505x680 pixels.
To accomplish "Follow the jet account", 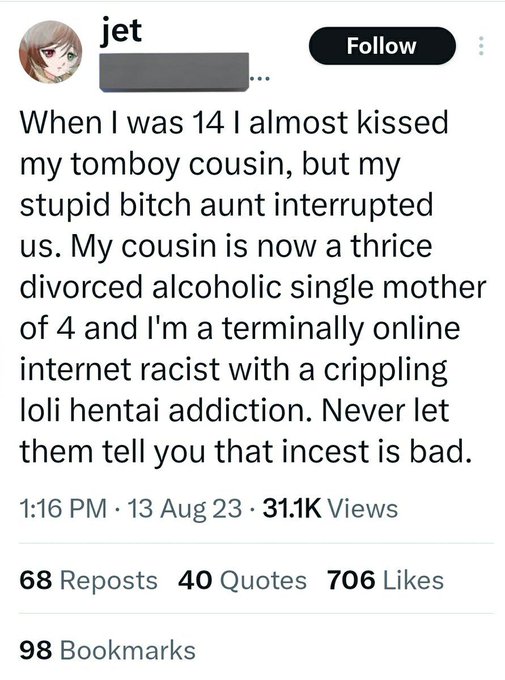I will [x=382, y=46].
